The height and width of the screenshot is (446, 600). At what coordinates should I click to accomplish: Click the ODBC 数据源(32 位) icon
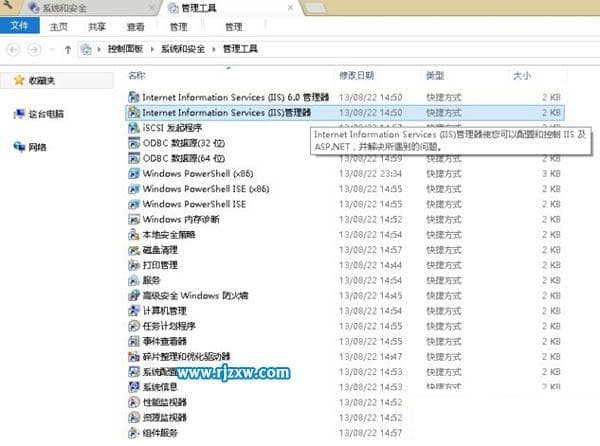pos(134,143)
